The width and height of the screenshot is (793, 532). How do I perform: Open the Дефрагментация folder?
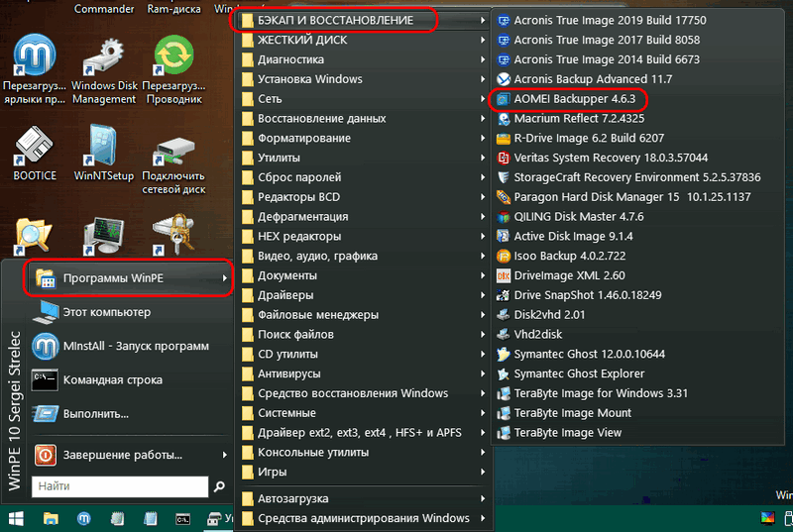(363, 217)
